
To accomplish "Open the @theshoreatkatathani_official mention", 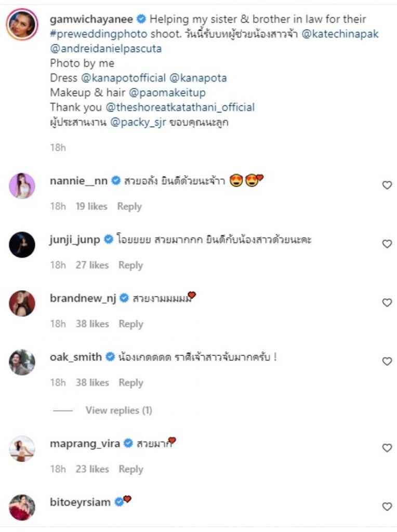I will tap(180, 108).
